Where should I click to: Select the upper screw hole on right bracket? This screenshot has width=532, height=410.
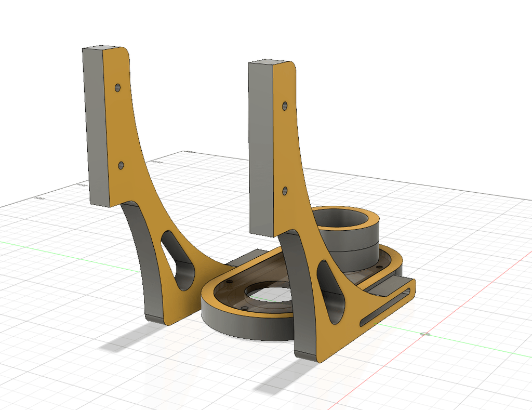pos(285,106)
